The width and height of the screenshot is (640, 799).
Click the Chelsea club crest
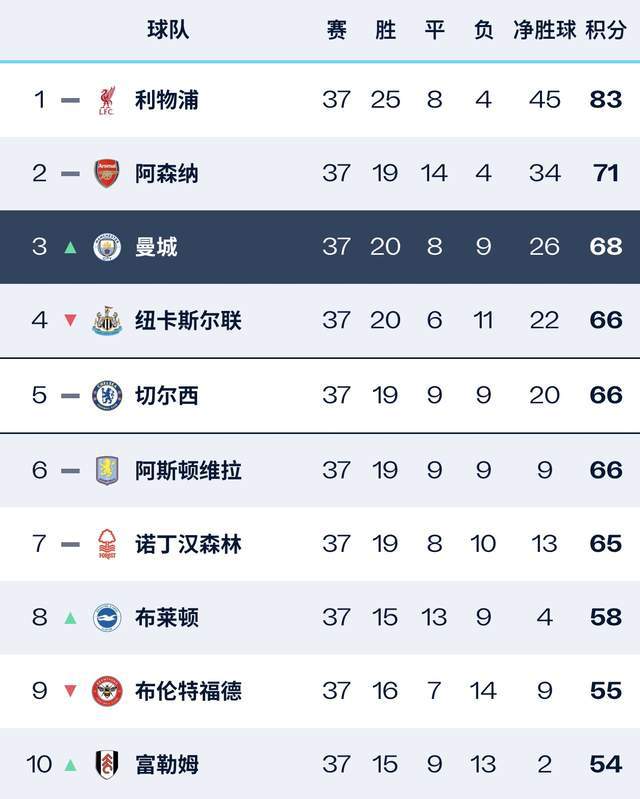pos(107,396)
